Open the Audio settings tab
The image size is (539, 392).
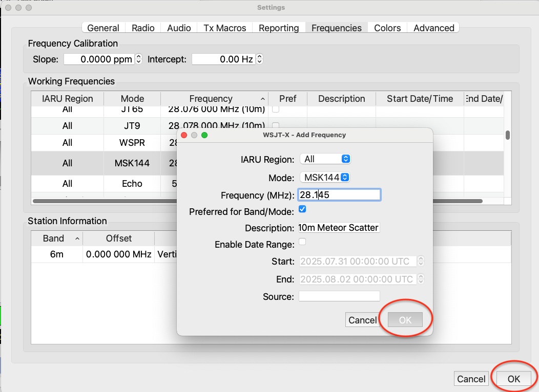pos(179,28)
